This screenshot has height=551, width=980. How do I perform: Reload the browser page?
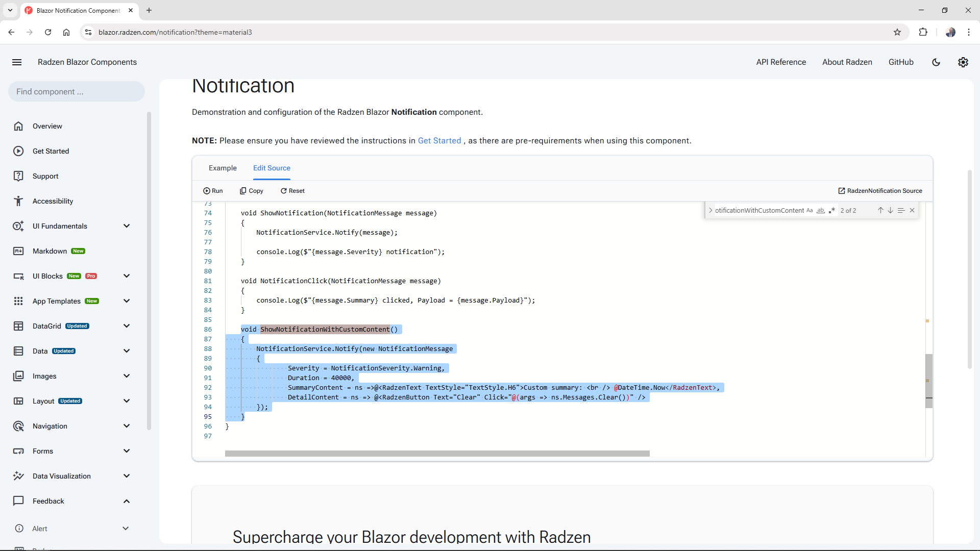tap(48, 32)
